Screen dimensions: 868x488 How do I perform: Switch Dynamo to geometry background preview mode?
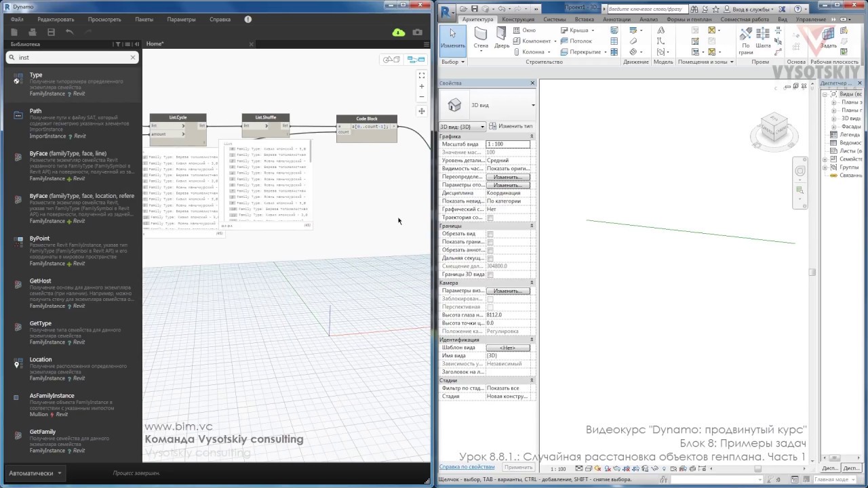pyautogui.click(x=391, y=60)
